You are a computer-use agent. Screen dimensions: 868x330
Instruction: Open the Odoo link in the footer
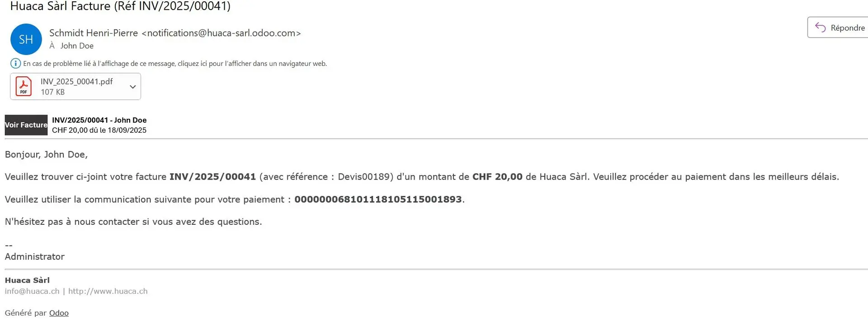(59, 313)
